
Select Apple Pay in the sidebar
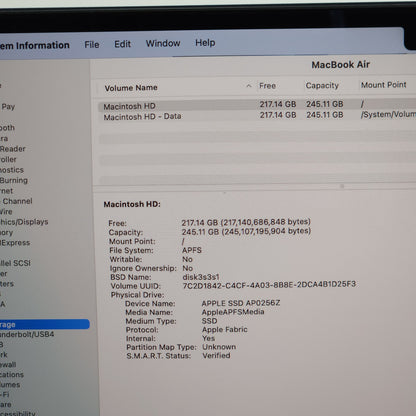point(8,107)
